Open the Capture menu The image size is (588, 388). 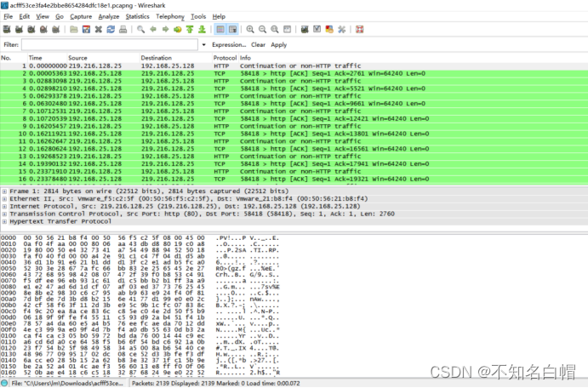coord(81,16)
